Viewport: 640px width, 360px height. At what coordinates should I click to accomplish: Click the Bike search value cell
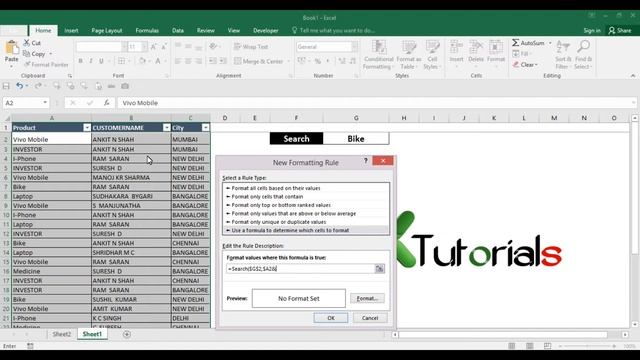[x=356, y=139]
